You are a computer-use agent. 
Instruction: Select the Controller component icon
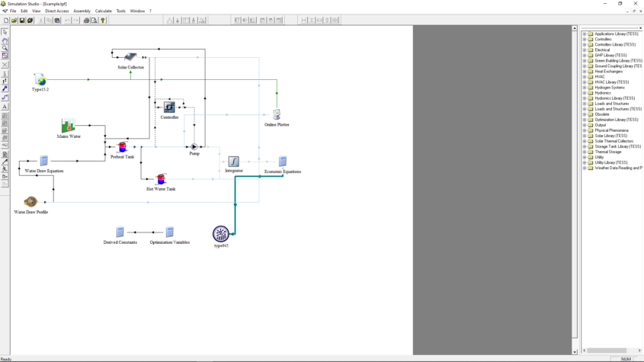click(169, 107)
